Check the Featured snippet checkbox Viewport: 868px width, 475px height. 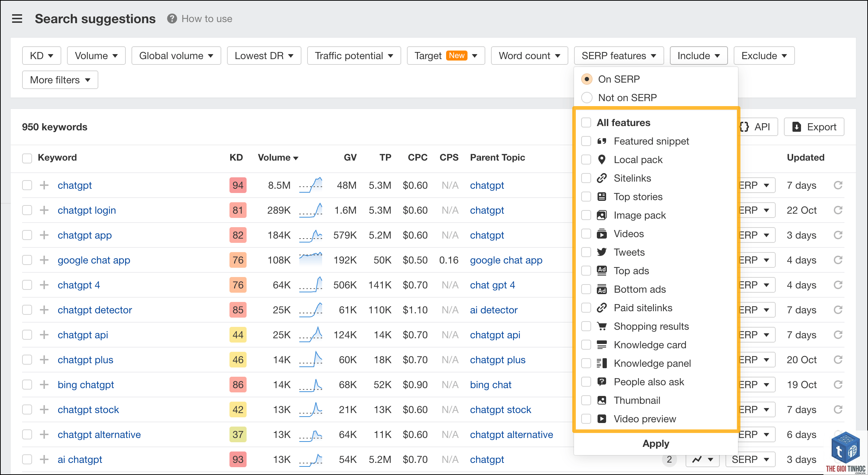pos(586,141)
